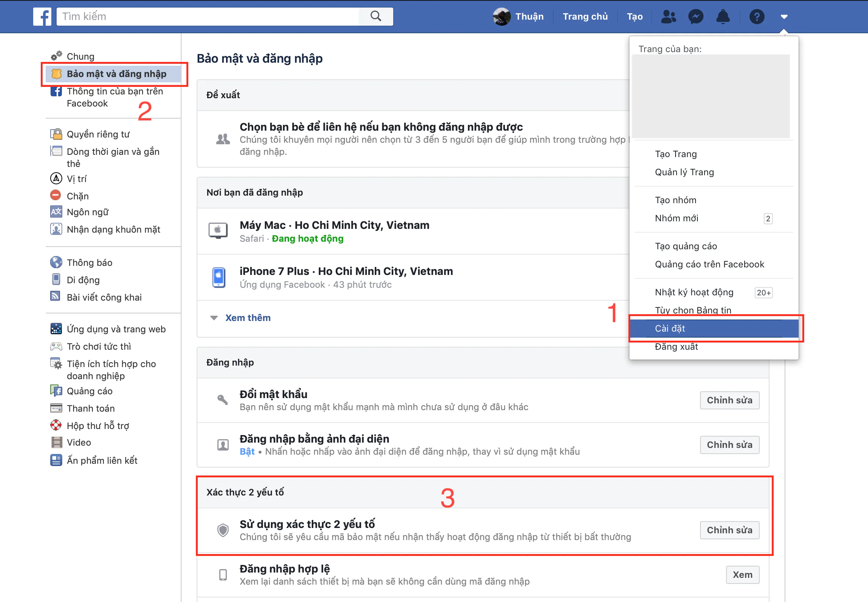868x602 pixels.
Task: Click Ứng dụng và trang web icon
Action: [56, 329]
